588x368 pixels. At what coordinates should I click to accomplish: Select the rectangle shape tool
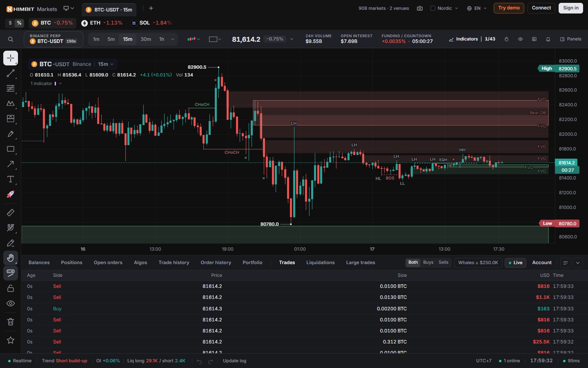[11, 149]
